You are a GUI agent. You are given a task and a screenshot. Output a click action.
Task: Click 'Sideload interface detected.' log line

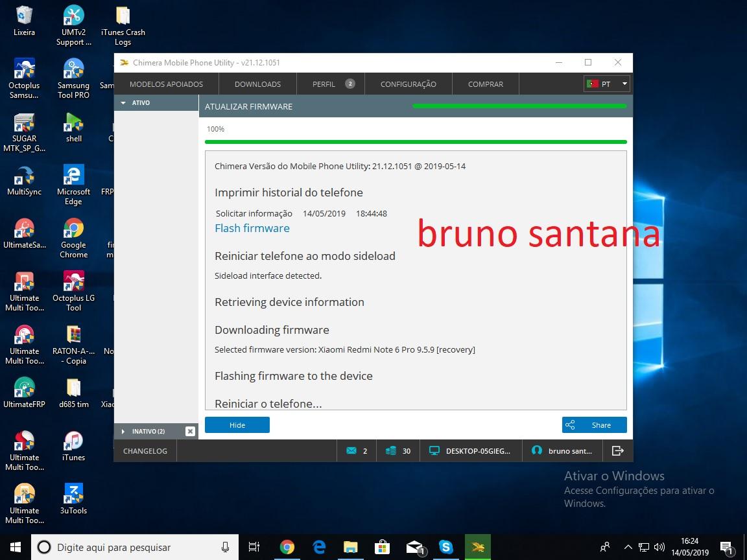pos(268,275)
